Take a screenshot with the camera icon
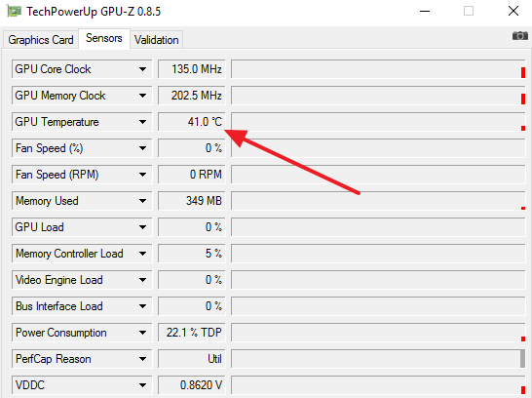The width and height of the screenshot is (532, 398). coord(519,35)
